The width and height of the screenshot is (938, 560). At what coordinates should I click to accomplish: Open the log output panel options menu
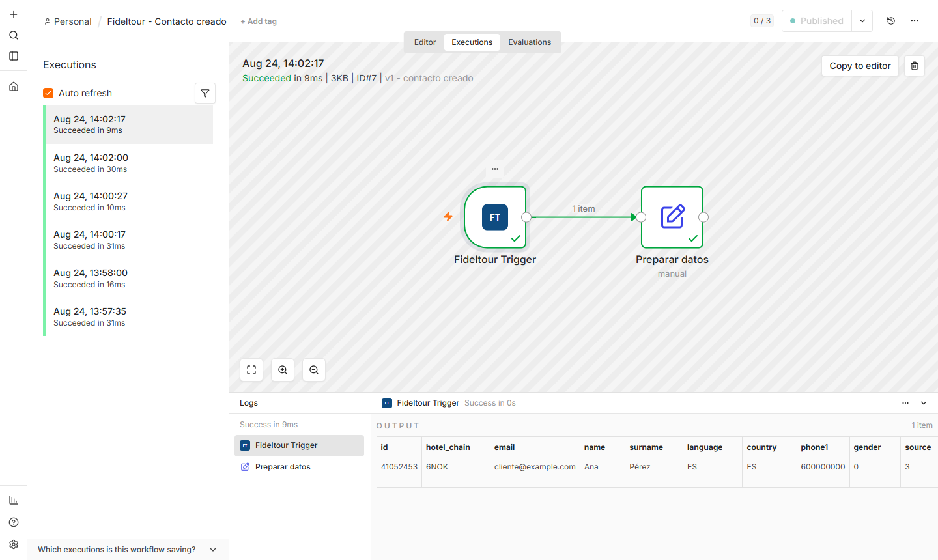(x=905, y=403)
